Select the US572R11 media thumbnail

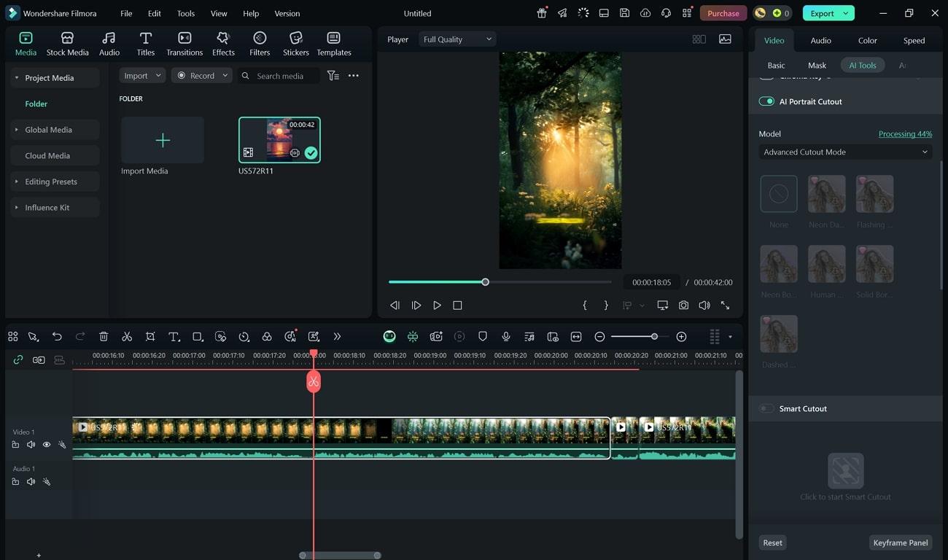tap(279, 140)
